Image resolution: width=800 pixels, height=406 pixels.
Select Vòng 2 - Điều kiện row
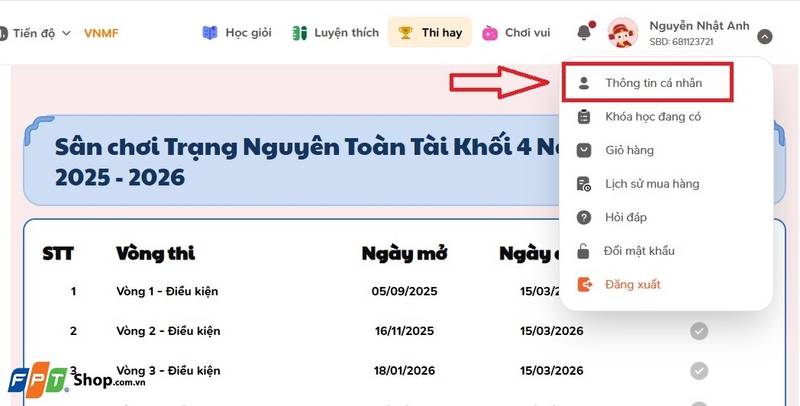168,331
